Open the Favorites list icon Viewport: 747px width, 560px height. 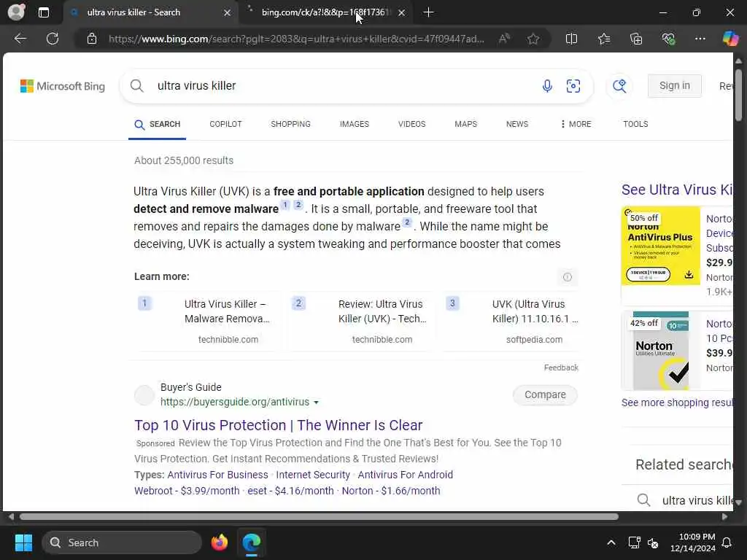[x=603, y=39]
